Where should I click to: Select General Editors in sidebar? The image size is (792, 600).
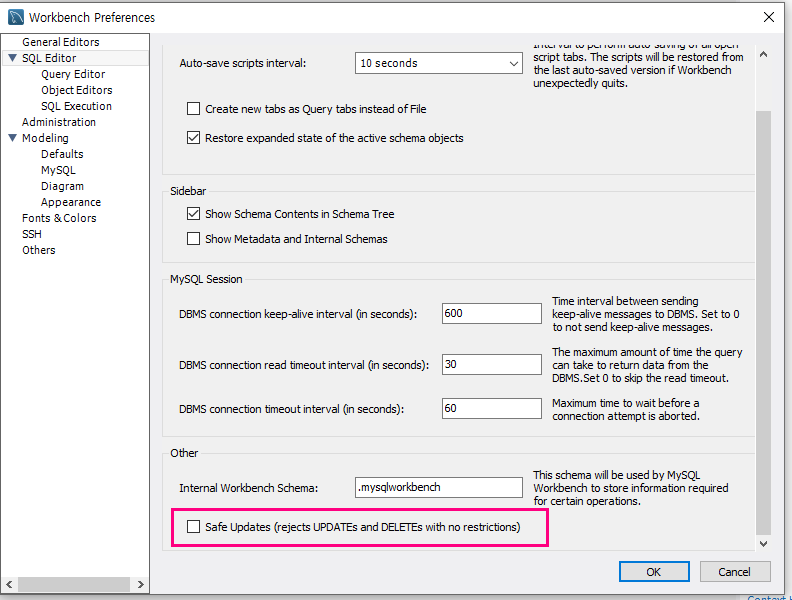click(x=61, y=42)
